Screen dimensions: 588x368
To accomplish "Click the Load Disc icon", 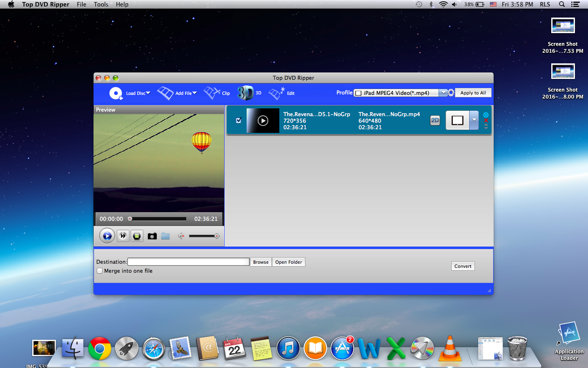I will [116, 93].
